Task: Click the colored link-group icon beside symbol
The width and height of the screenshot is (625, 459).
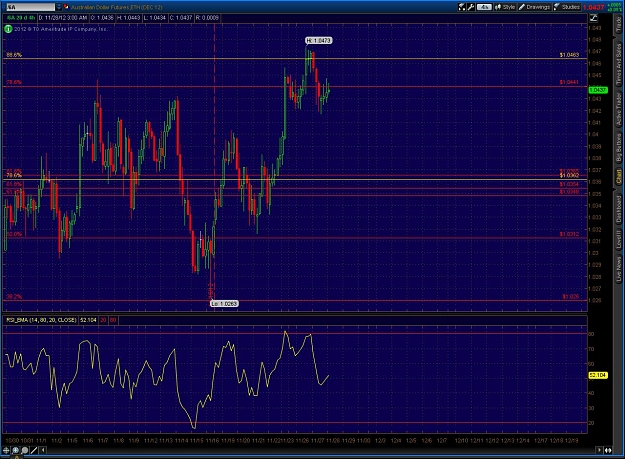Action: click(x=66, y=7)
